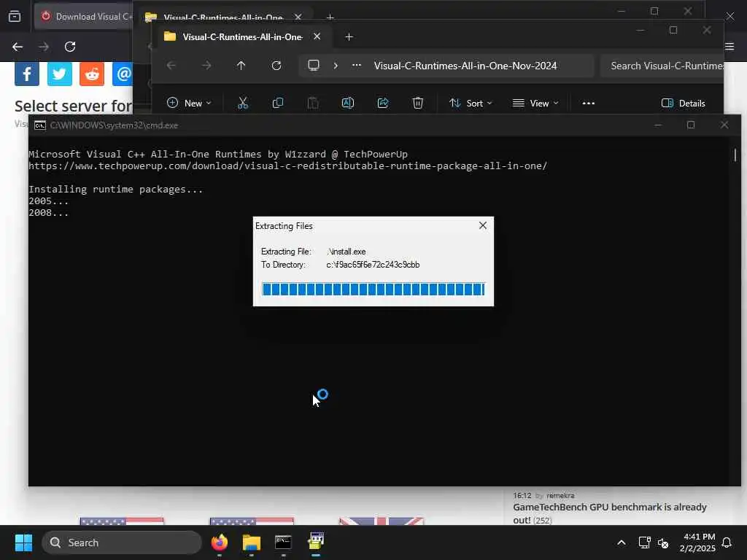The height and width of the screenshot is (560, 747).
Task: Close the front Explorer Visual-C-Runtimes tab
Action: (x=317, y=36)
